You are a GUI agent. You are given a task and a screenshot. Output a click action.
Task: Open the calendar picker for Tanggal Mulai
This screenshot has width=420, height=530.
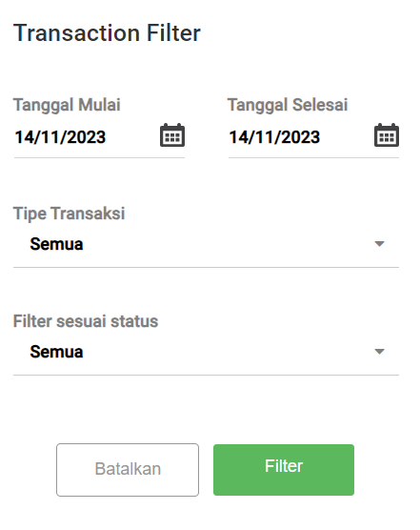[172, 135]
